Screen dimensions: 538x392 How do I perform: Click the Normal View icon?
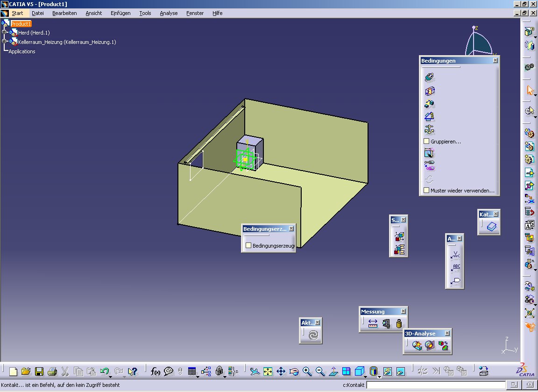click(x=333, y=371)
